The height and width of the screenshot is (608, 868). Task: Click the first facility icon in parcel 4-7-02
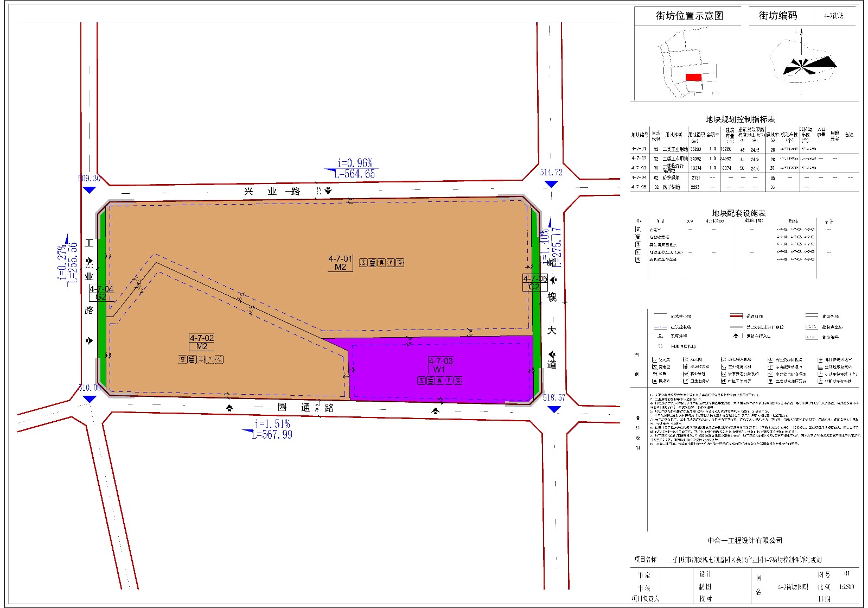click(183, 359)
